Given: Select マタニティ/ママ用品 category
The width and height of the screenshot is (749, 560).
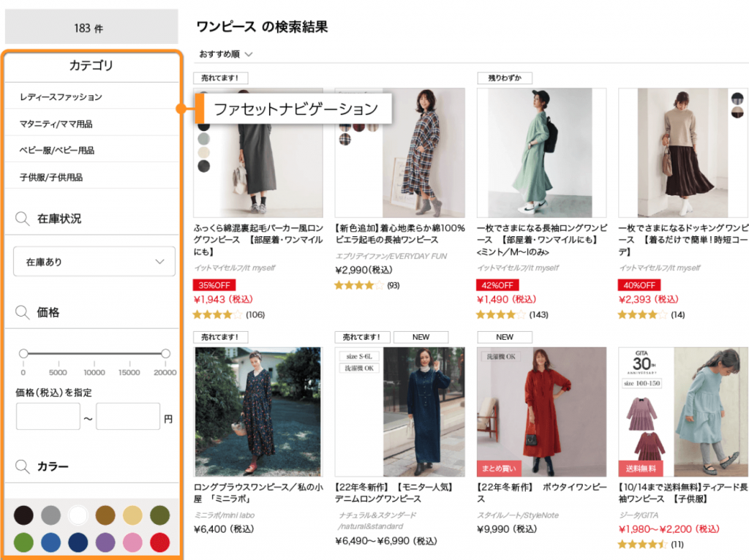Looking at the screenshot, I should tap(56, 124).
